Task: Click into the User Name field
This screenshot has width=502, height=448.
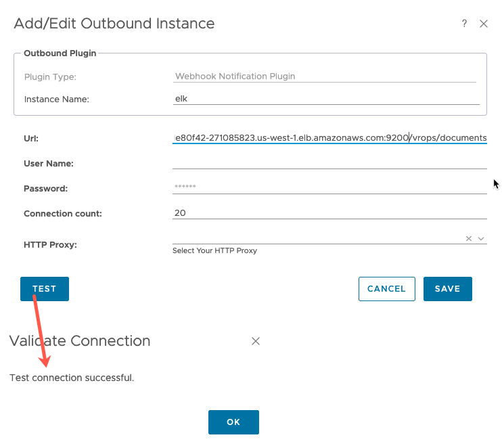Action: coord(329,163)
